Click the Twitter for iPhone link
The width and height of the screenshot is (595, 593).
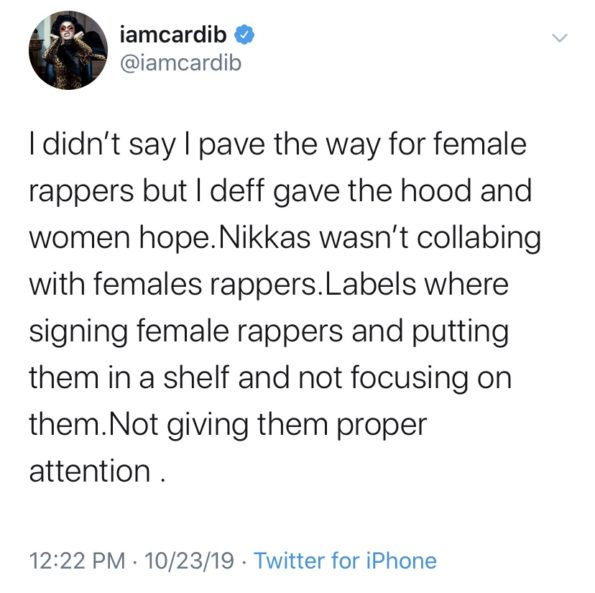coord(345,560)
